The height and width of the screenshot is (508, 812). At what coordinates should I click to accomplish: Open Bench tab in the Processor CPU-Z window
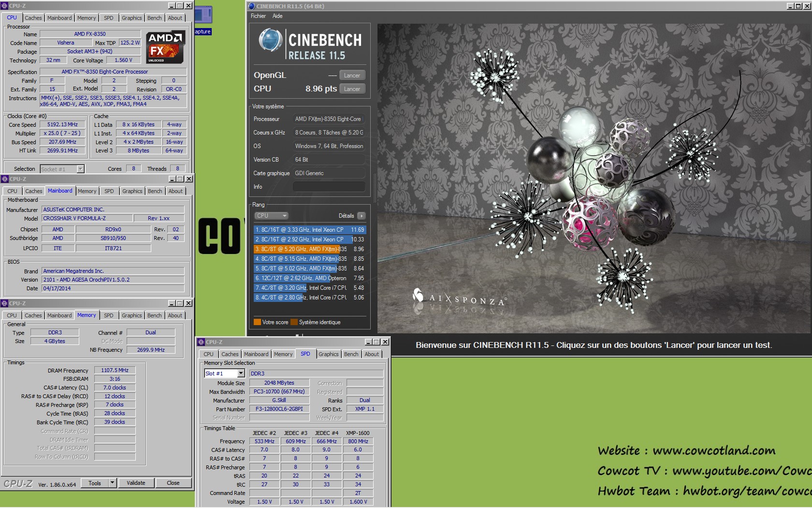coord(155,18)
